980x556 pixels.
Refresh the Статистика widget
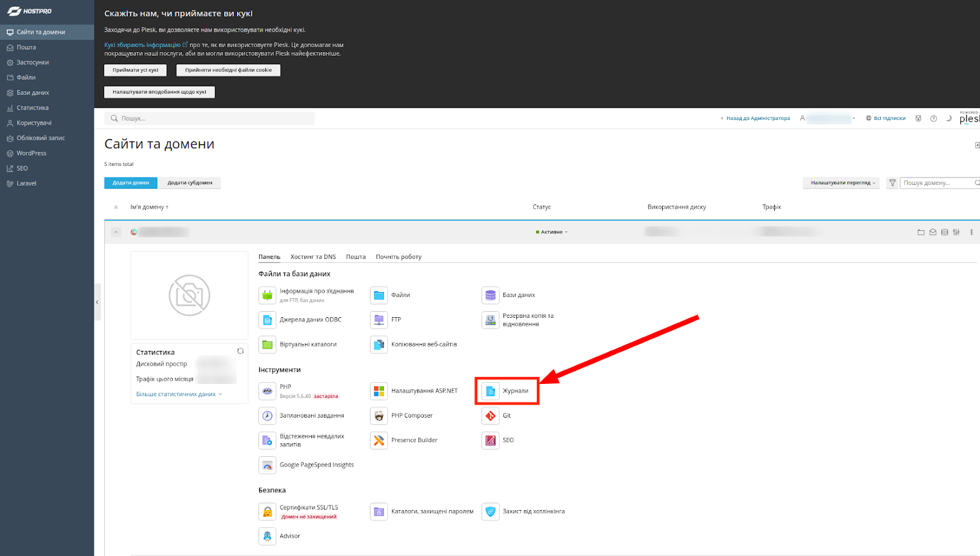click(241, 351)
